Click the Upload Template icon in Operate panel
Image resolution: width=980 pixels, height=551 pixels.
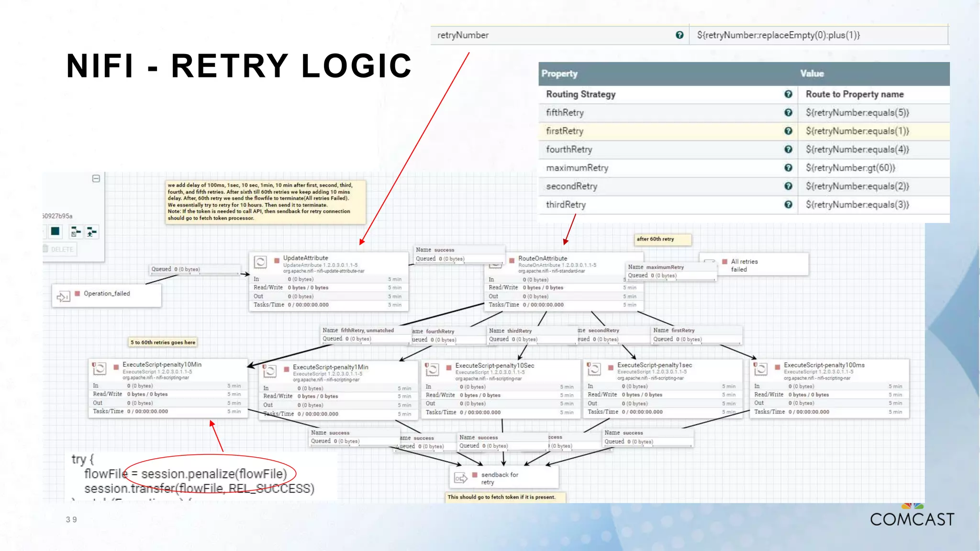coord(91,232)
